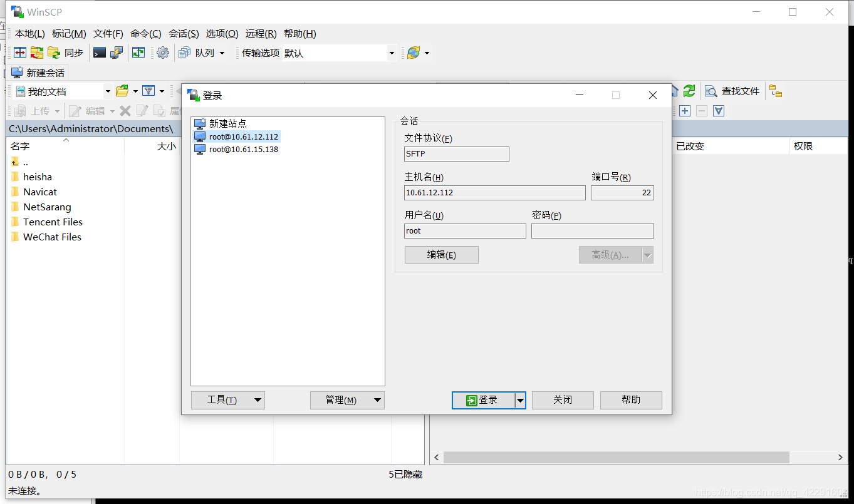Click the 关闭 close button
This screenshot has height=504, width=854.
tap(563, 400)
